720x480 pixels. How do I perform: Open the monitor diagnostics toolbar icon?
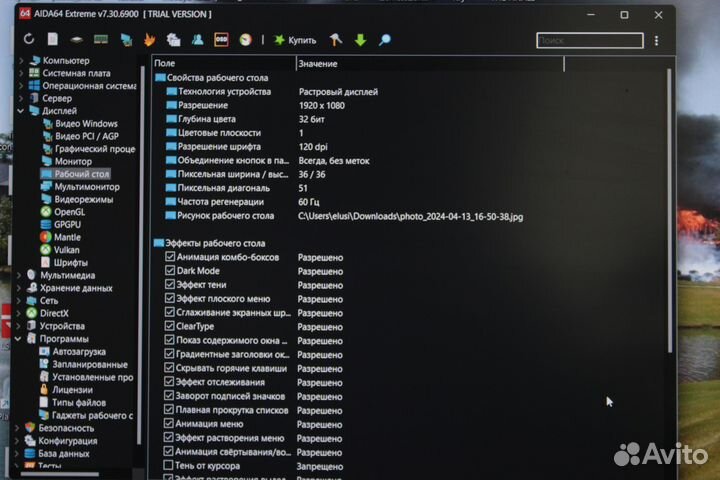126,40
